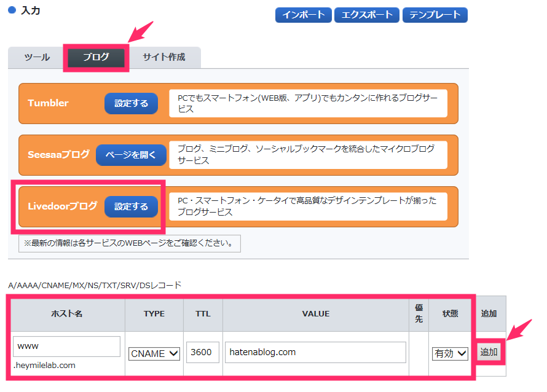Screen dimensions: 547x392
Task: Click the VALUE field with hatenablog.com
Action: click(x=315, y=352)
